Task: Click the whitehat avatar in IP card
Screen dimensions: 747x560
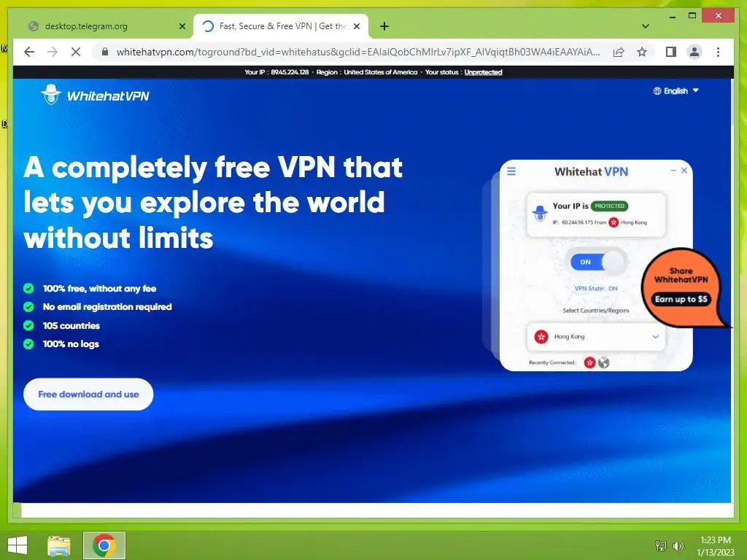Action: point(540,214)
